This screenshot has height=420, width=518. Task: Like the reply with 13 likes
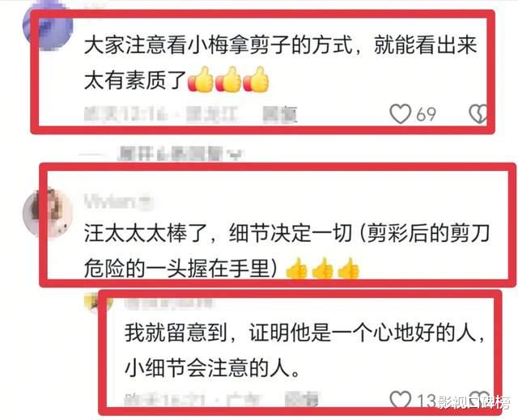(401, 400)
